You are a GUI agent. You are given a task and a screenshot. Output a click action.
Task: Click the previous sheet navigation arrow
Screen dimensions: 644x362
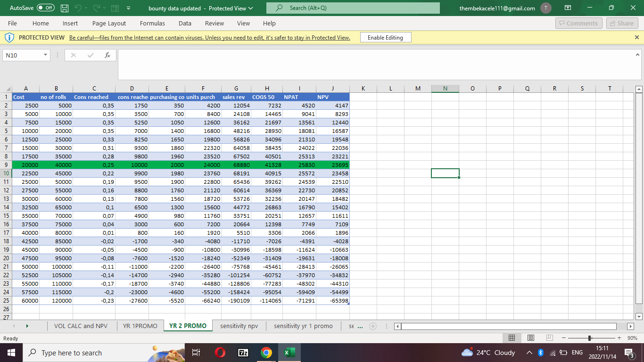point(13,326)
